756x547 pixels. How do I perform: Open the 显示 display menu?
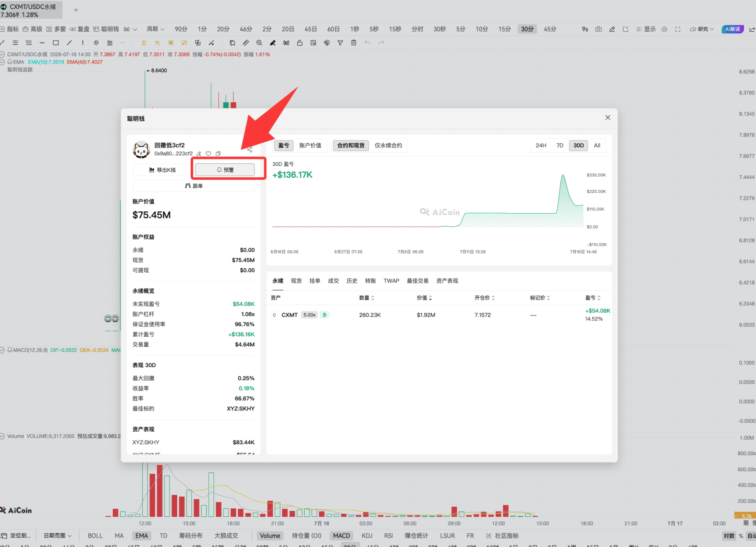tap(646, 29)
